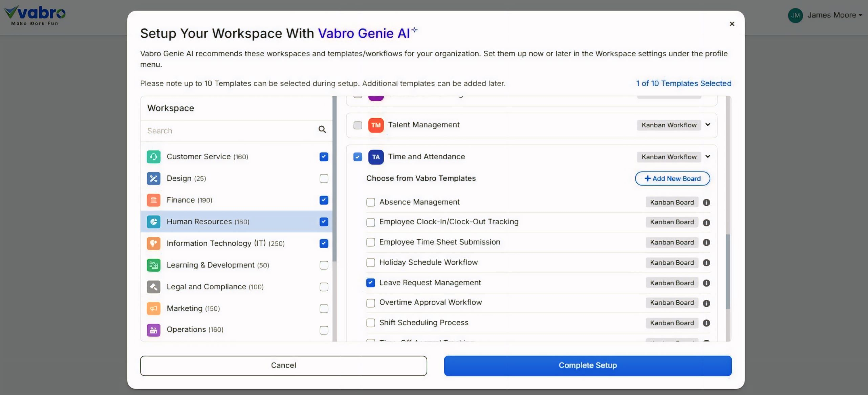This screenshot has height=395, width=868.
Task: Show info for Employee Clock-In/Clock-Out Tracking
Action: coord(706,223)
